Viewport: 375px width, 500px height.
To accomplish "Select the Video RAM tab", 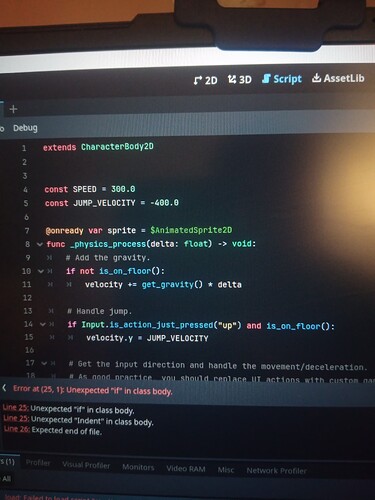I will click(x=186, y=469).
